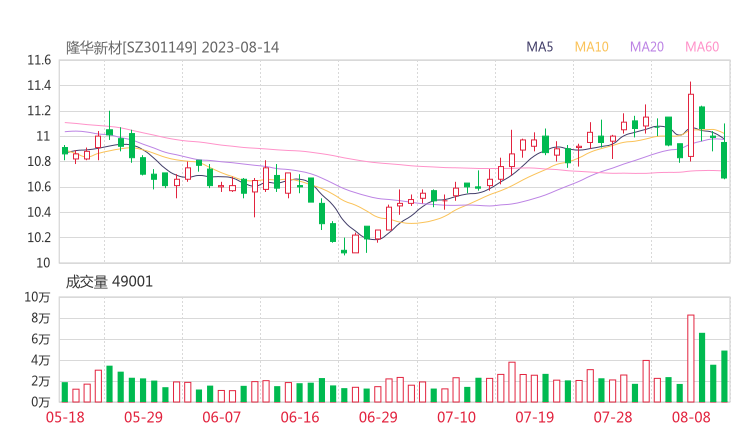Click the 0万 volume axis label
The width and height of the screenshot is (740, 440).
click(x=41, y=402)
